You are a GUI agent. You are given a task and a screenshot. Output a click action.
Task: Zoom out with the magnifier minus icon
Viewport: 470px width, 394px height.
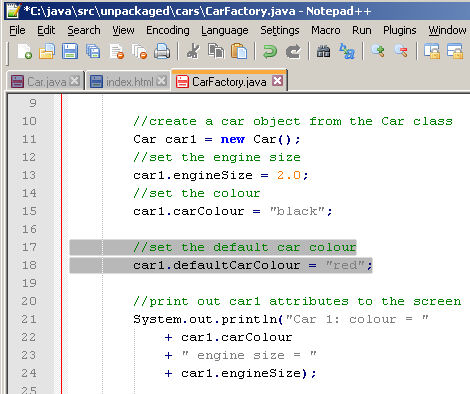point(401,51)
